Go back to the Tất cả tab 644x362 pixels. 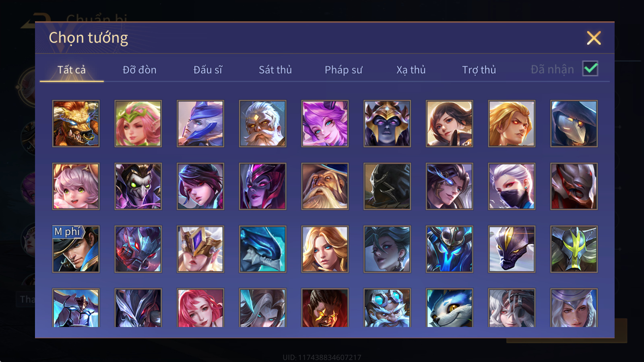(72, 70)
